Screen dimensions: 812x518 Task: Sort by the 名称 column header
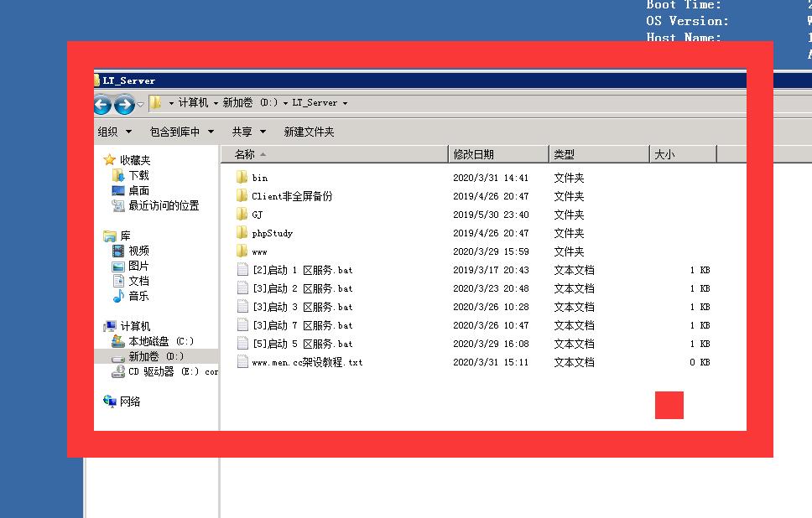coord(245,154)
